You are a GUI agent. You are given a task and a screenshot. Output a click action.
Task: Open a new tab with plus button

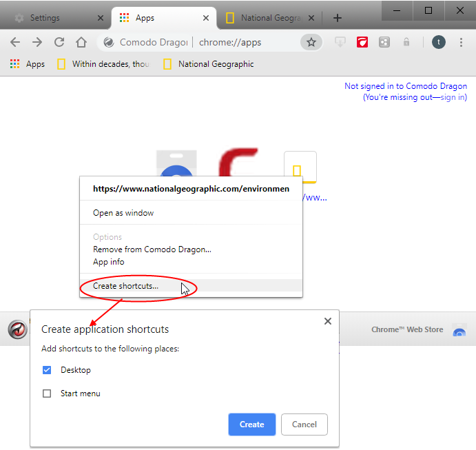[x=338, y=18]
